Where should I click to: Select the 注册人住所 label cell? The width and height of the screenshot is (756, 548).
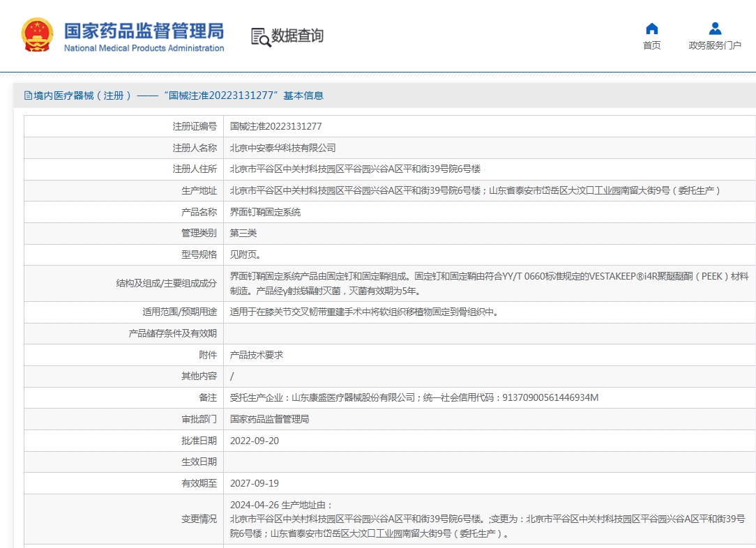pos(124,169)
